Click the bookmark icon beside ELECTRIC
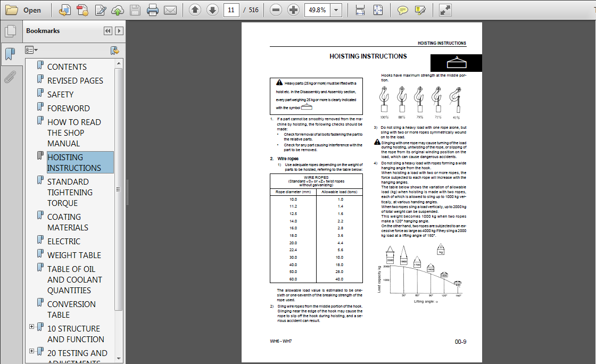Viewport: 596px width, 364px height. (40, 240)
